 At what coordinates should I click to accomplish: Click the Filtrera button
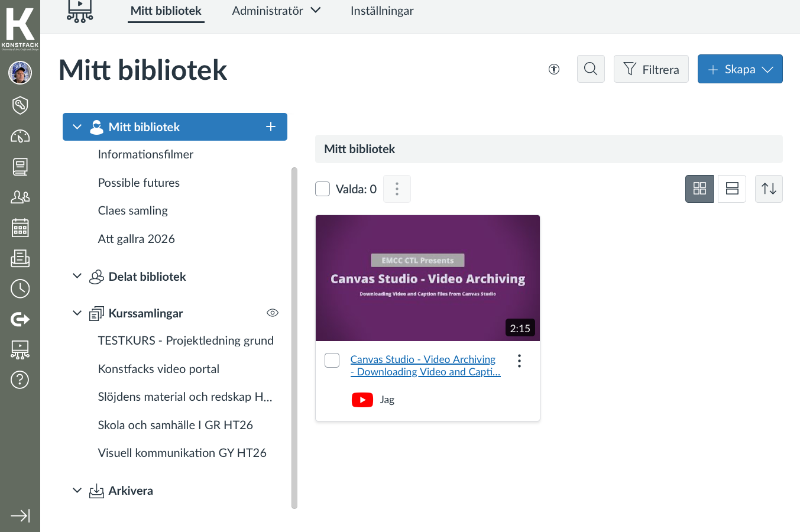(651, 69)
